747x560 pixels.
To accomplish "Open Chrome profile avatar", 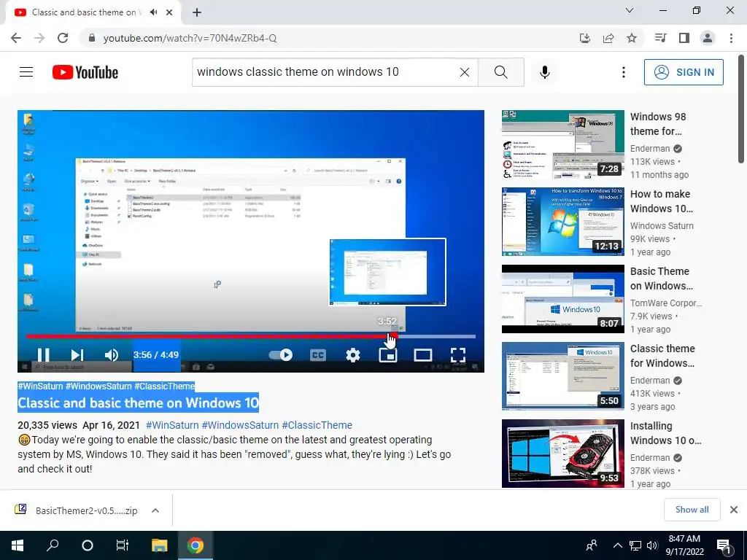I will pos(708,38).
